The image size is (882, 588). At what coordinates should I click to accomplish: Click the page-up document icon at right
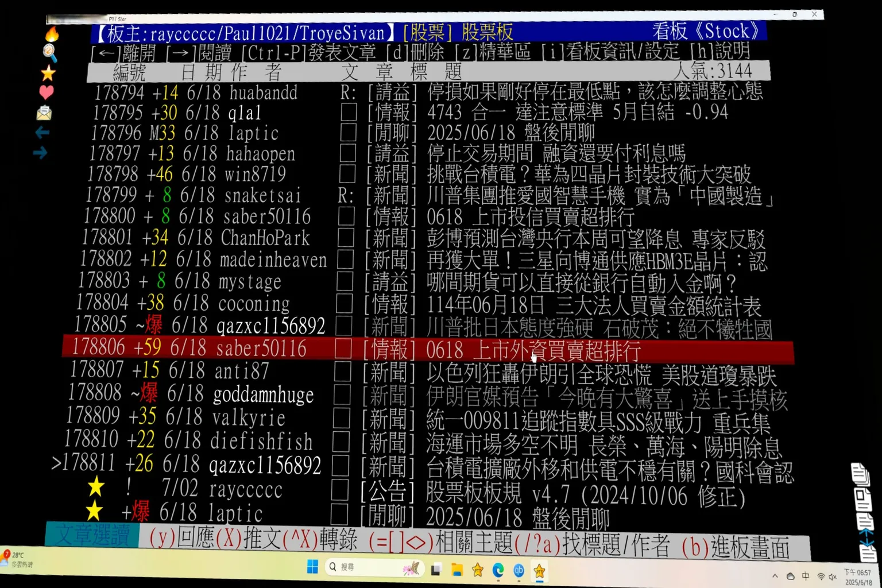865,522
